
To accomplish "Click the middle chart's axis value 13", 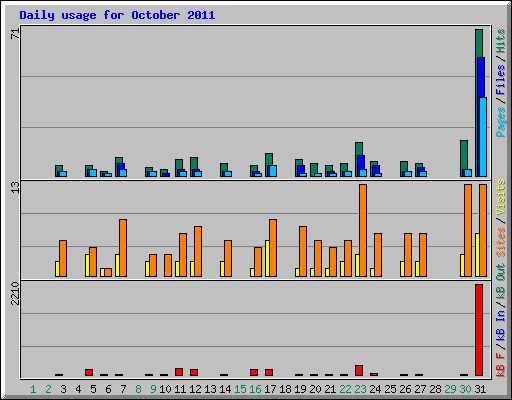I will click(15, 187).
